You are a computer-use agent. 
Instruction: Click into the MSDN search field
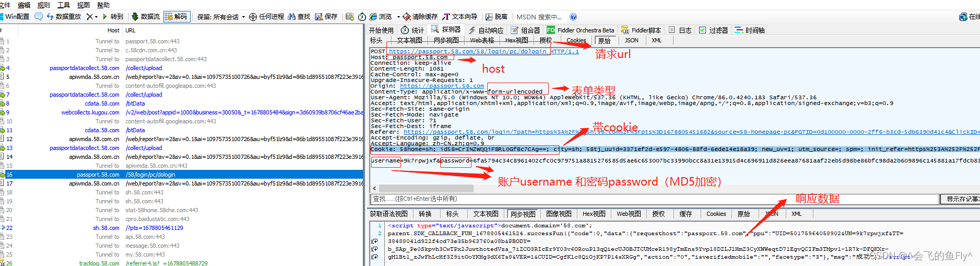point(539,17)
